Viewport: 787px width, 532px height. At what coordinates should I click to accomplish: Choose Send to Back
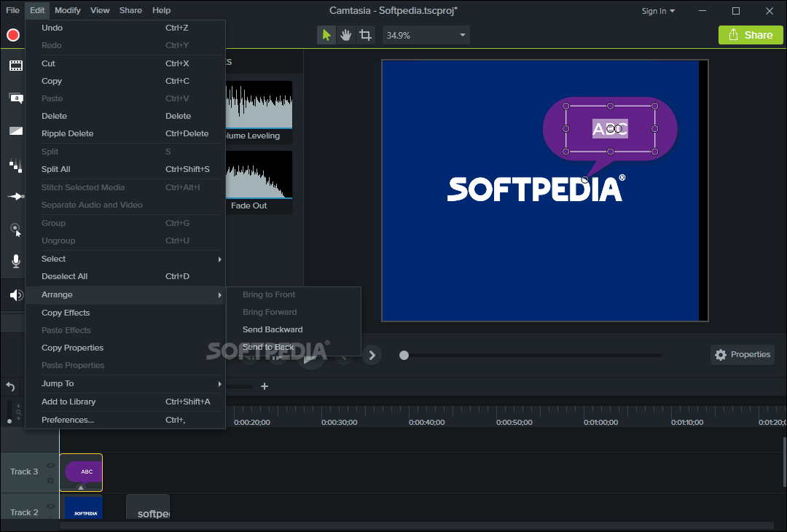coord(294,347)
